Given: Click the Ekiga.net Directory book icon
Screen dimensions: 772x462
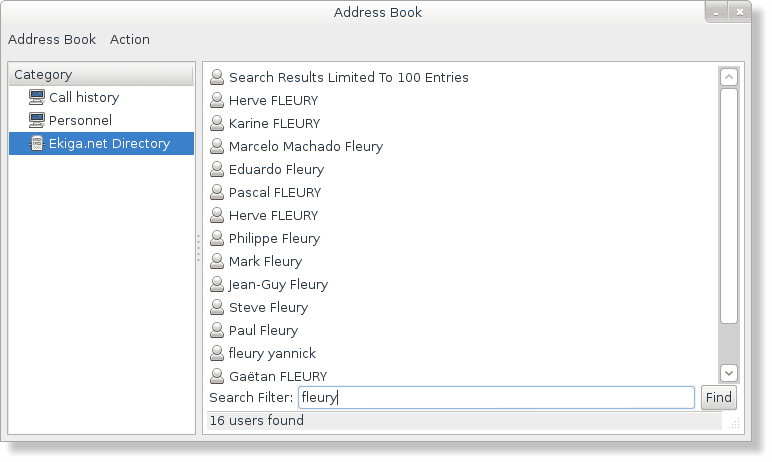Looking at the screenshot, I should pyautogui.click(x=37, y=143).
